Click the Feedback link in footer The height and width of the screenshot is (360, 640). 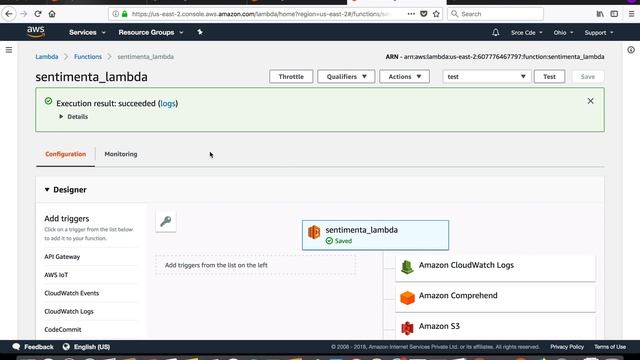39,347
